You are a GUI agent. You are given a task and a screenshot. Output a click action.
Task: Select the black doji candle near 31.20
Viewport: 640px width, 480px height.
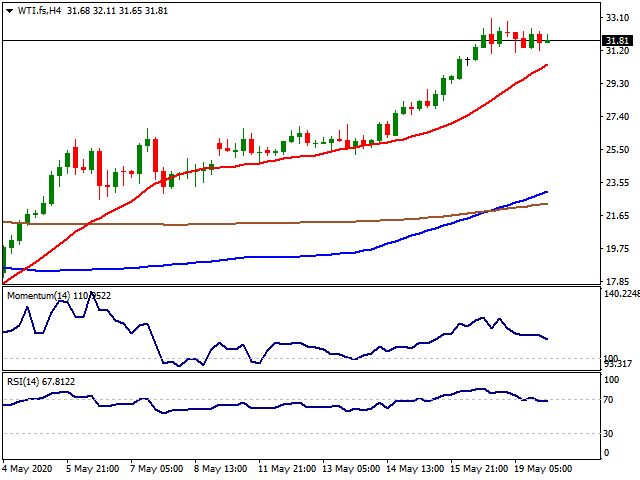coord(467,62)
